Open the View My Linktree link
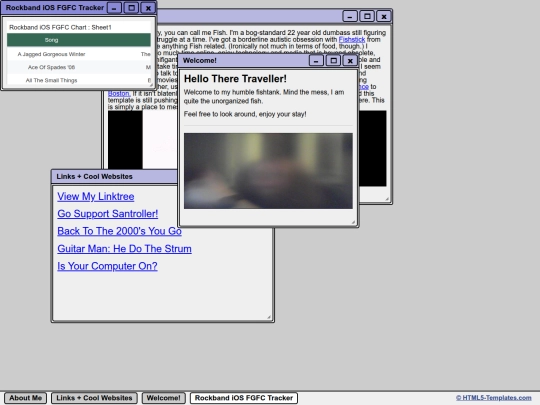 [96, 196]
